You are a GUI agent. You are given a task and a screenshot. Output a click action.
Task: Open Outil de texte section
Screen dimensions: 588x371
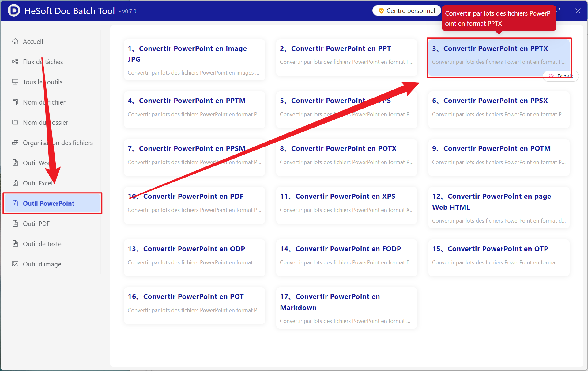pyautogui.click(x=52, y=244)
